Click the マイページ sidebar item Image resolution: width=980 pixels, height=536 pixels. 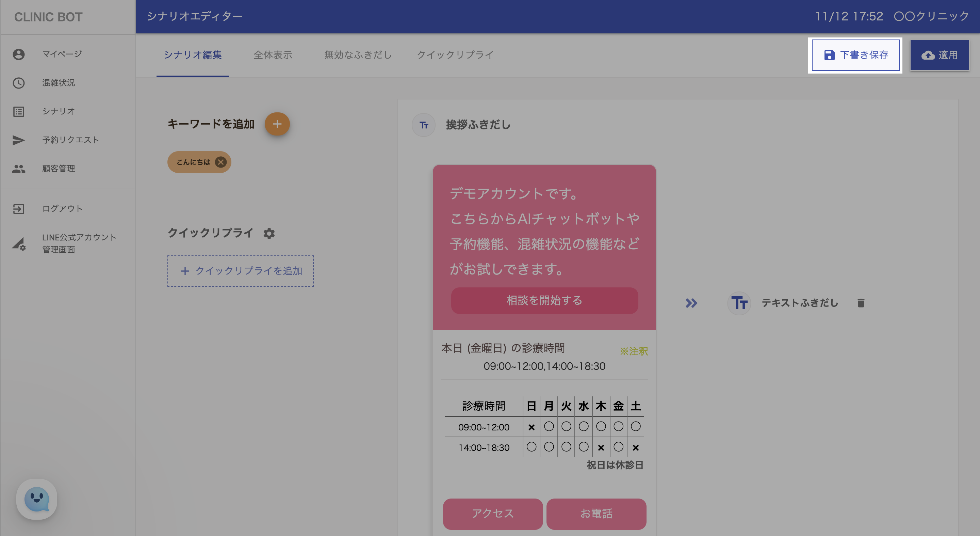62,54
